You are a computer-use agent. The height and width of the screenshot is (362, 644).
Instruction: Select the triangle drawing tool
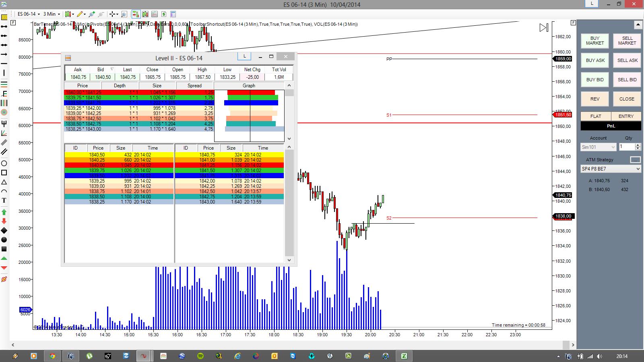pos(4,182)
